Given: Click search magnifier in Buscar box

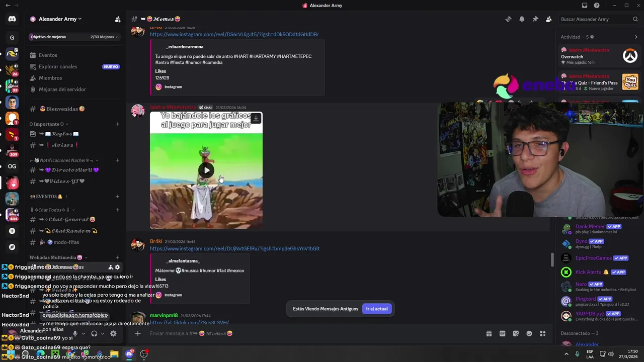Looking at the screenshot, I should coord(635,19).
